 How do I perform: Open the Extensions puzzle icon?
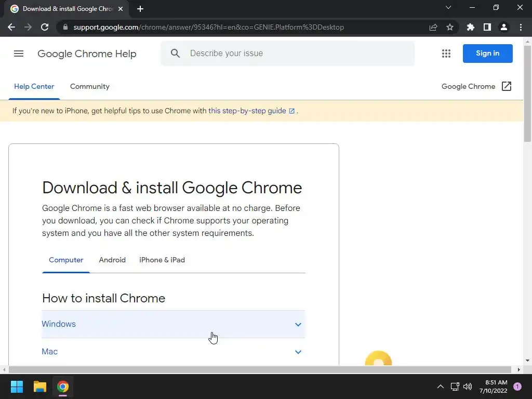pos(471,27)
